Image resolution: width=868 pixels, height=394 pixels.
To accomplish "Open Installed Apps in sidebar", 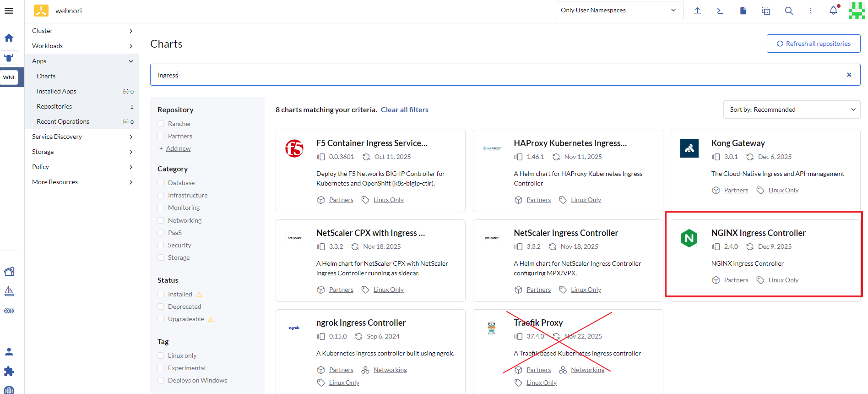I will [x=56, y=91].
